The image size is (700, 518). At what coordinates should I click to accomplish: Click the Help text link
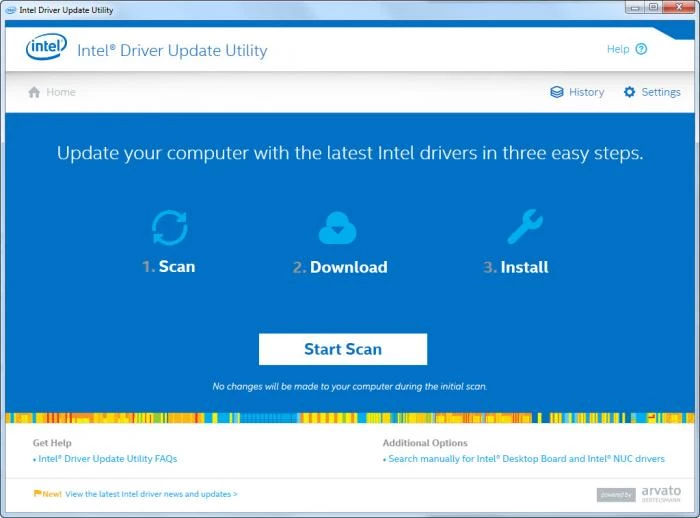[x=617, y=49]
